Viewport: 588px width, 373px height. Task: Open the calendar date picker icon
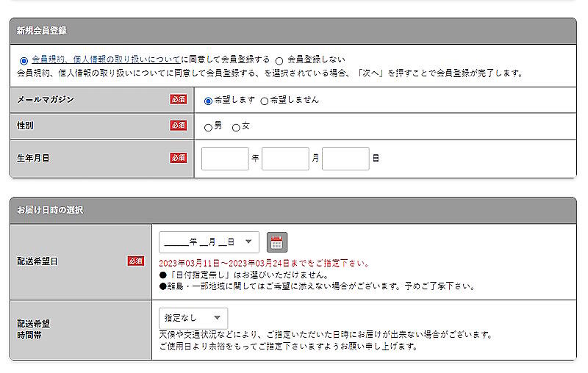(276, 242)
